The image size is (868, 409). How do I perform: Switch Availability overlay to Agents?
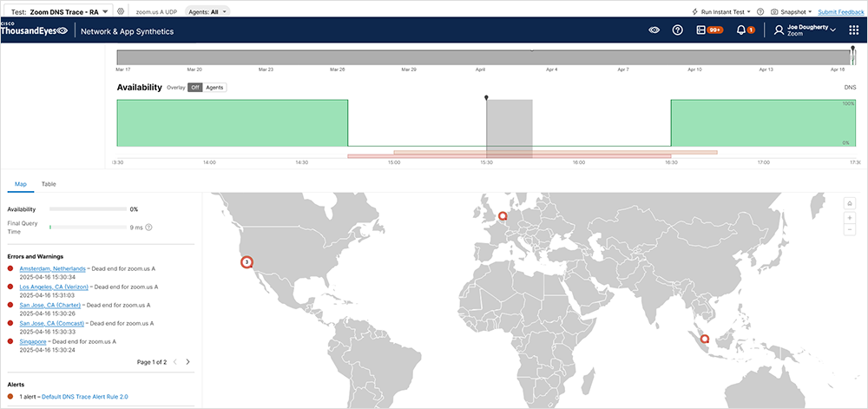214,88
